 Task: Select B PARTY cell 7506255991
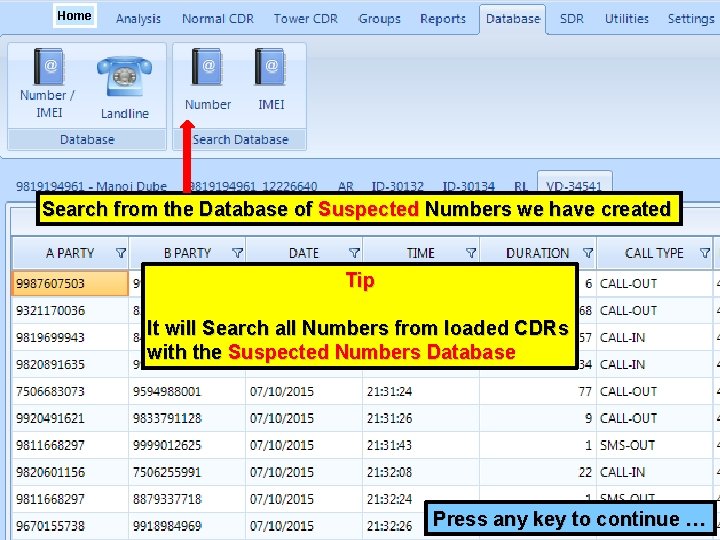pos(187,472)
